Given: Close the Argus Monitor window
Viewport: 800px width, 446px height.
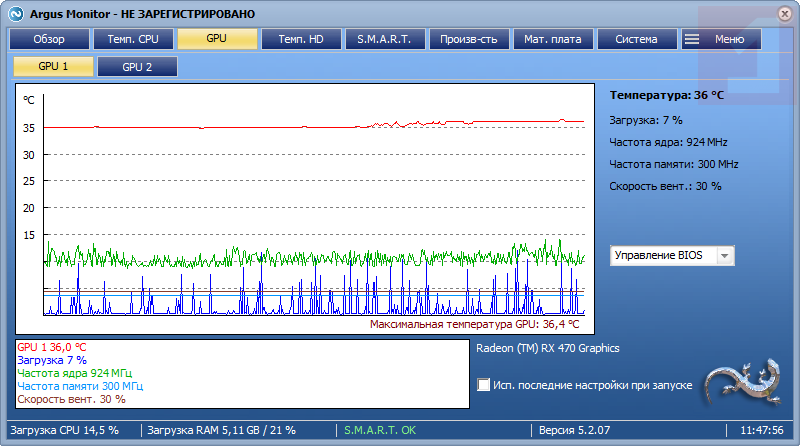Looking at the screenshot, I should [x=785, y=14].
